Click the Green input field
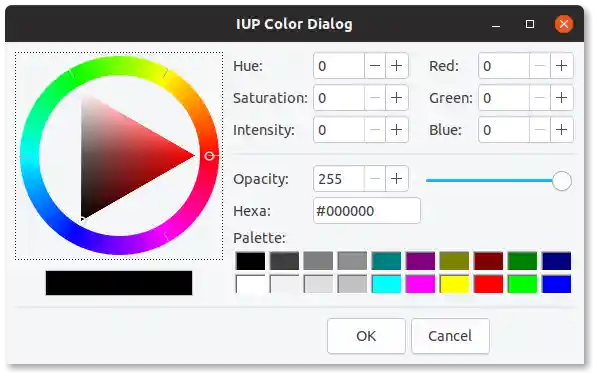Viewport: 593px width, 373px height. tap(504, 98)
